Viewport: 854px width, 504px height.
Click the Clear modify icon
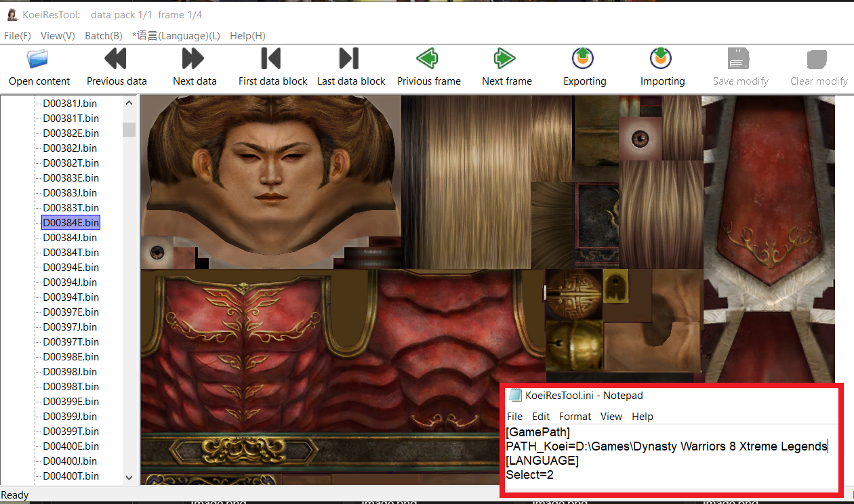pos(817,59)
